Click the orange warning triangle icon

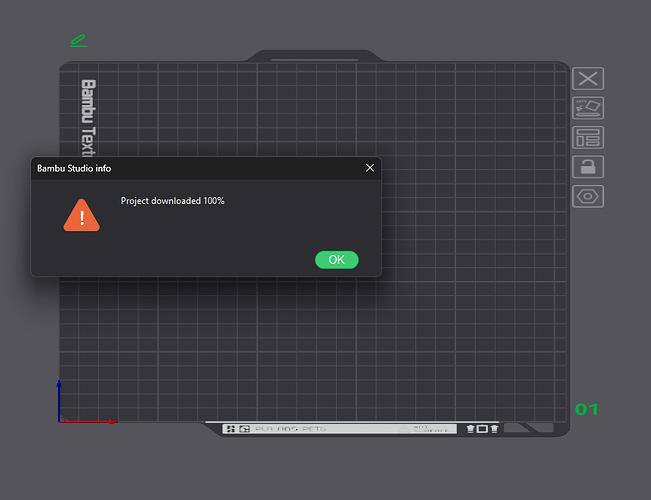(x=81, y=216)
